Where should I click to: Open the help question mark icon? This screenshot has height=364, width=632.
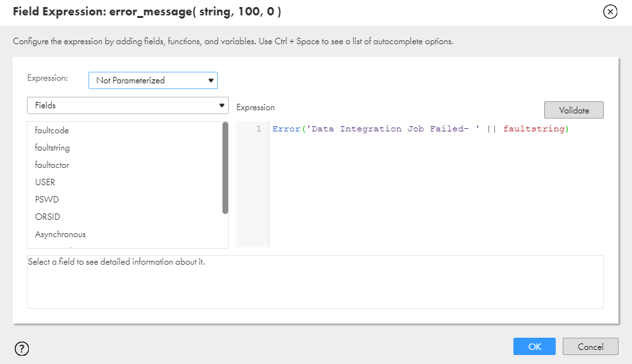[22, 348]
